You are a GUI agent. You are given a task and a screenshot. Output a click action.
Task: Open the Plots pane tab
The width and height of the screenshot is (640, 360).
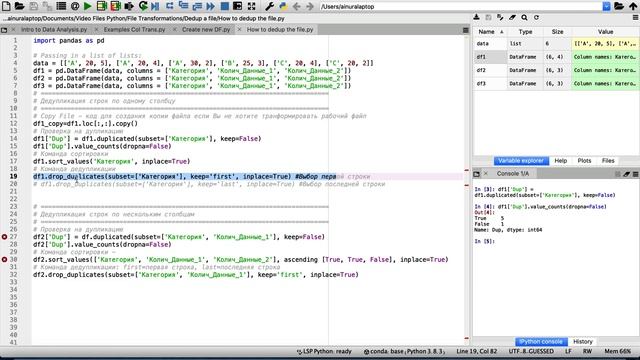584,160
